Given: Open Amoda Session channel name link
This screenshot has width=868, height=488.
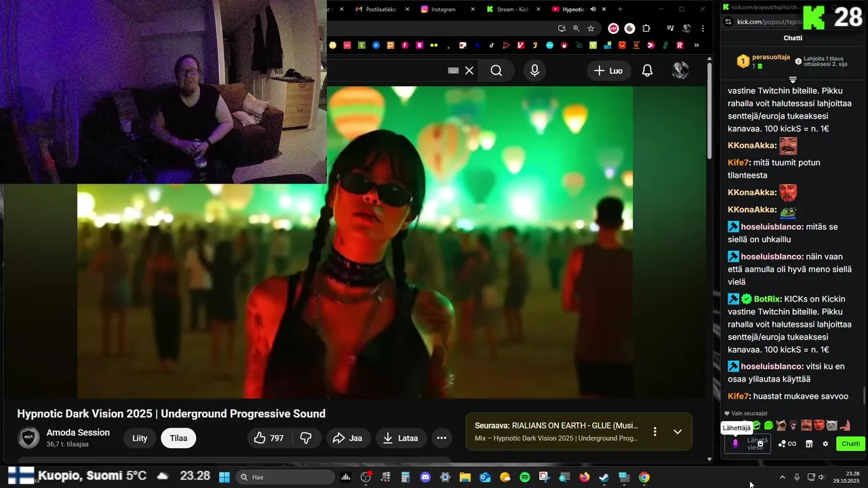Looking at the screenshot, I should [x=78, y=432].
